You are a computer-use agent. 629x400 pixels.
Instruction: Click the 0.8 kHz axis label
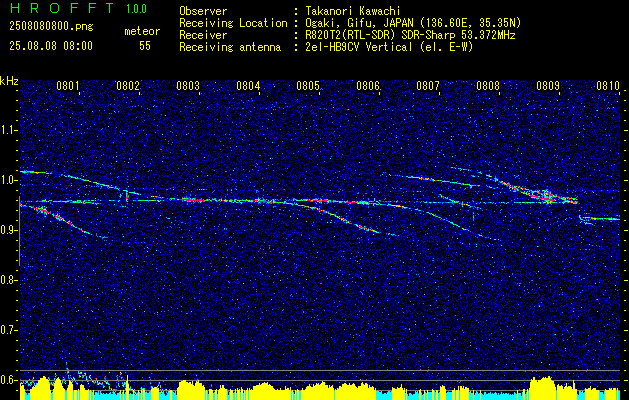pos(8,280)
